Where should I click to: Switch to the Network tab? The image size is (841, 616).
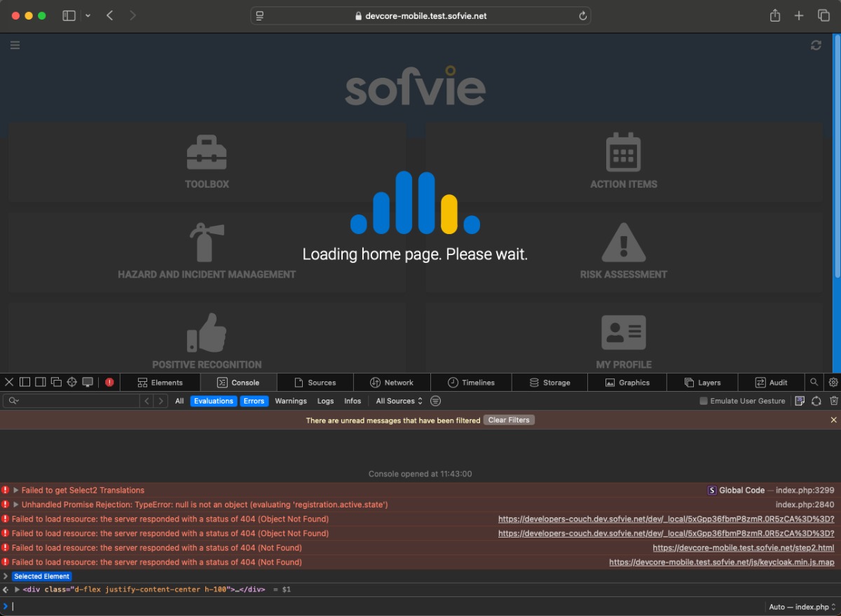pos(392,382)
